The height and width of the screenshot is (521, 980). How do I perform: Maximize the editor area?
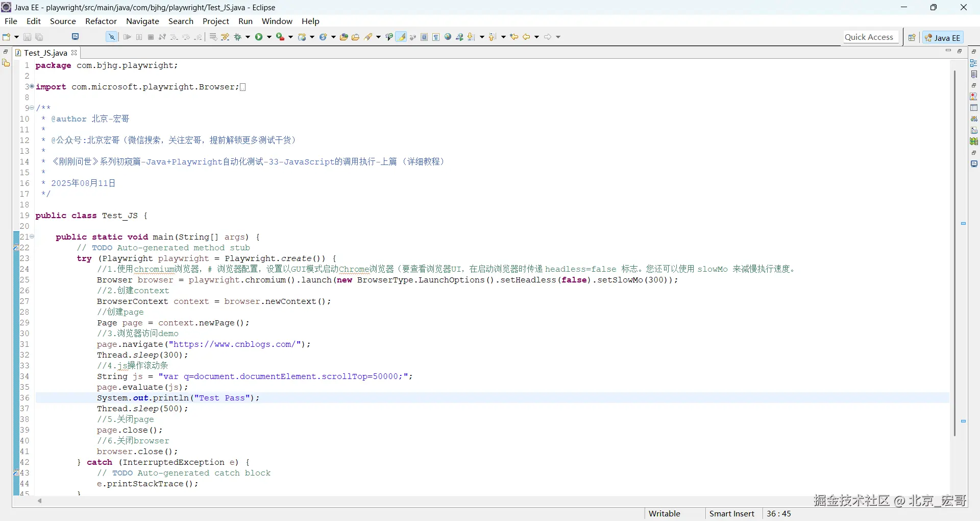click(x=960, y=51)
